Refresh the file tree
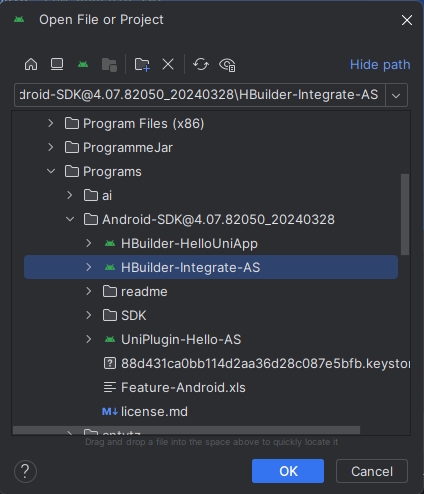Viewport: 424px width, 494px height. 201,64
